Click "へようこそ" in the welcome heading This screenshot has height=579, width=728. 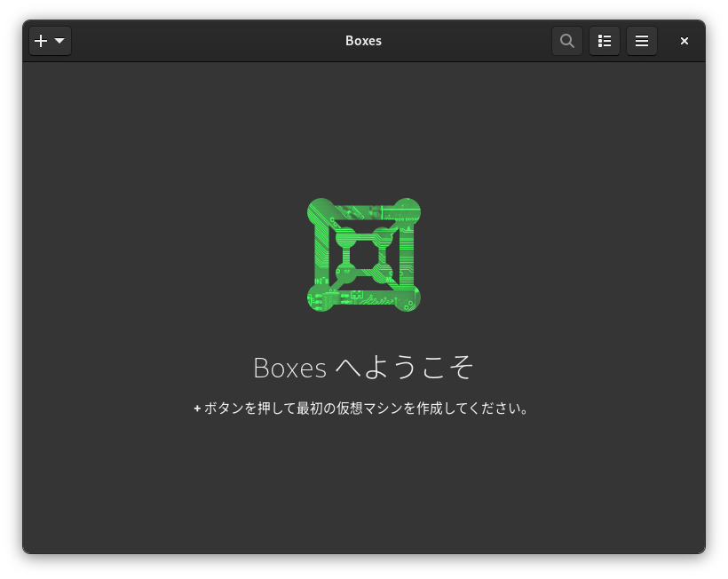coord(405,367)
